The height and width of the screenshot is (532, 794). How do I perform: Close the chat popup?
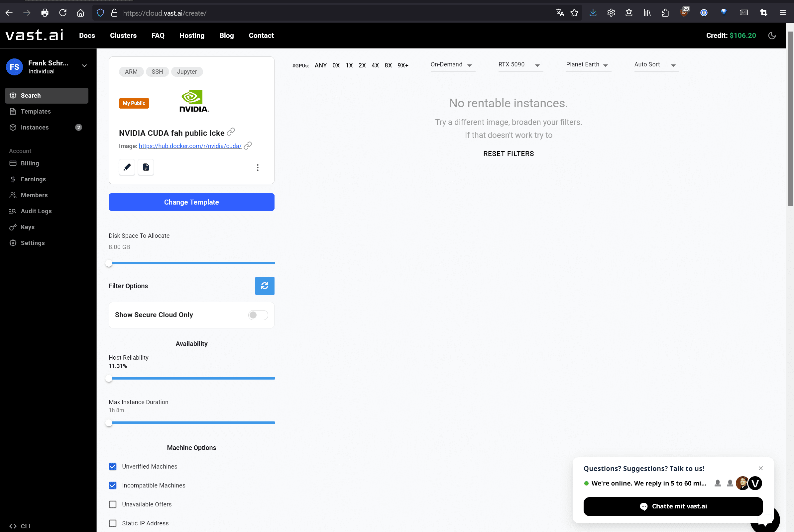pyautogui.click(x=760, y=468)
